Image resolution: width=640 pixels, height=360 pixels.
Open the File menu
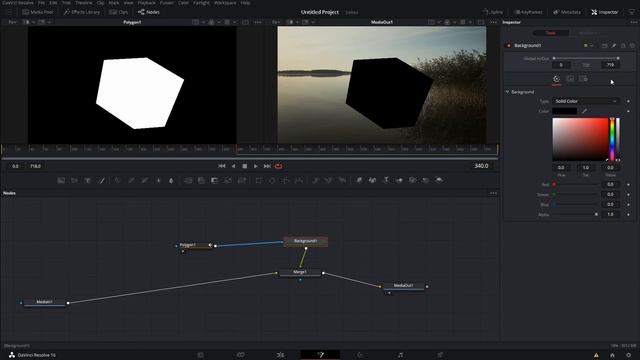point(41,3)
